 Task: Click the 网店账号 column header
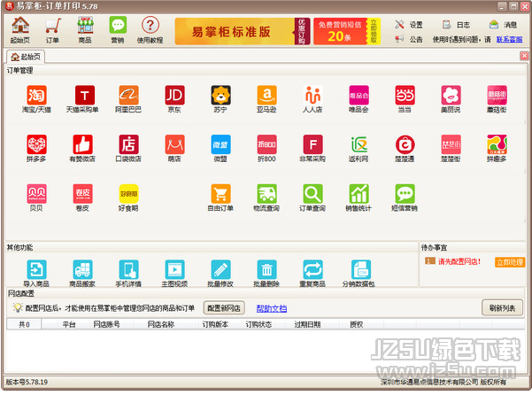coord(106,324)
